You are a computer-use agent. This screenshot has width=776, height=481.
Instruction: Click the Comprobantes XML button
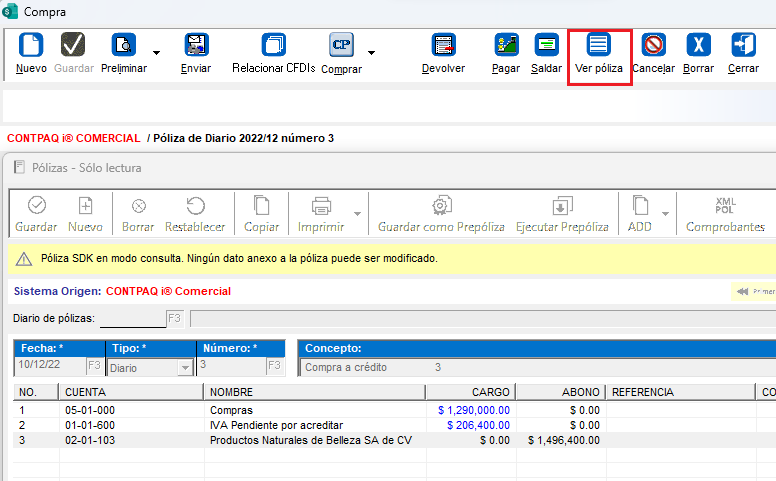(x=725, y=213)
